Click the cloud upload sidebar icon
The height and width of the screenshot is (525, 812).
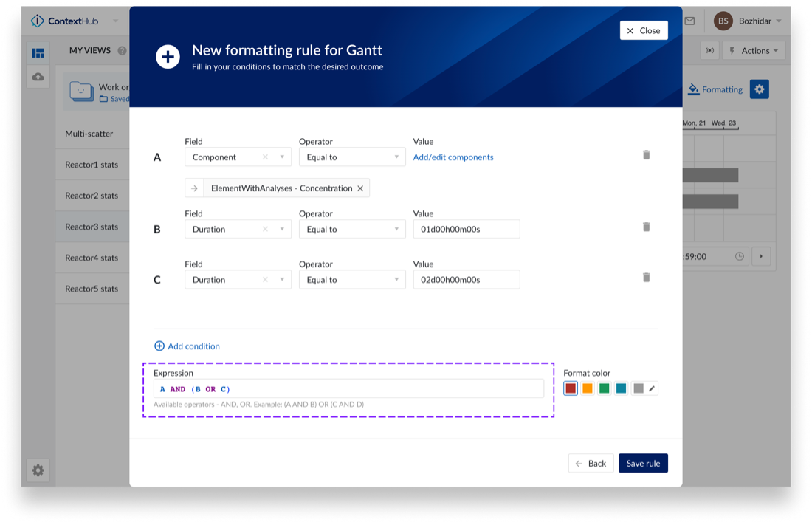(38, 77)
